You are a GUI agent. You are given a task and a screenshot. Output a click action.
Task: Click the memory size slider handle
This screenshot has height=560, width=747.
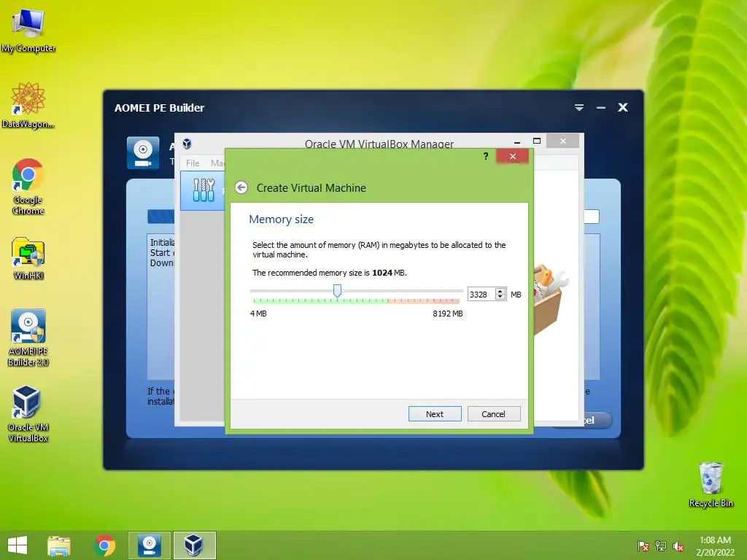[x=337, y=290]
